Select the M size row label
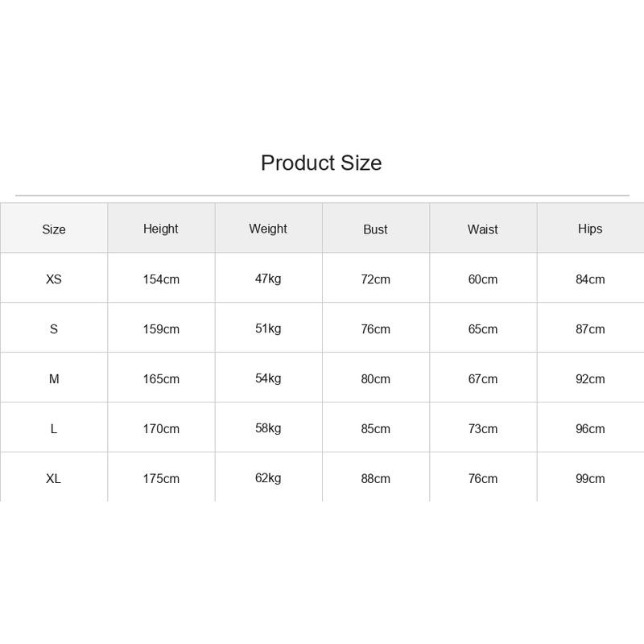Viewport: 644px width, 644px height. [x=54, y=378]
